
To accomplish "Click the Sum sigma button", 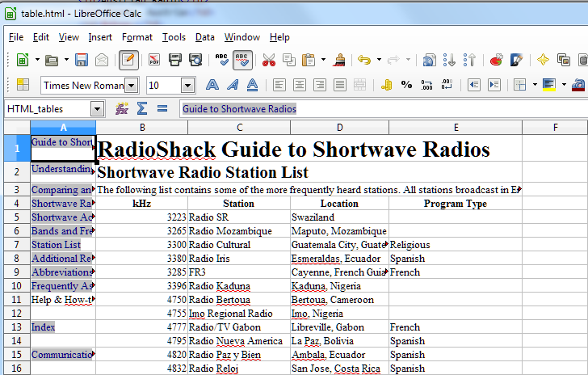I will click(142, 109).
